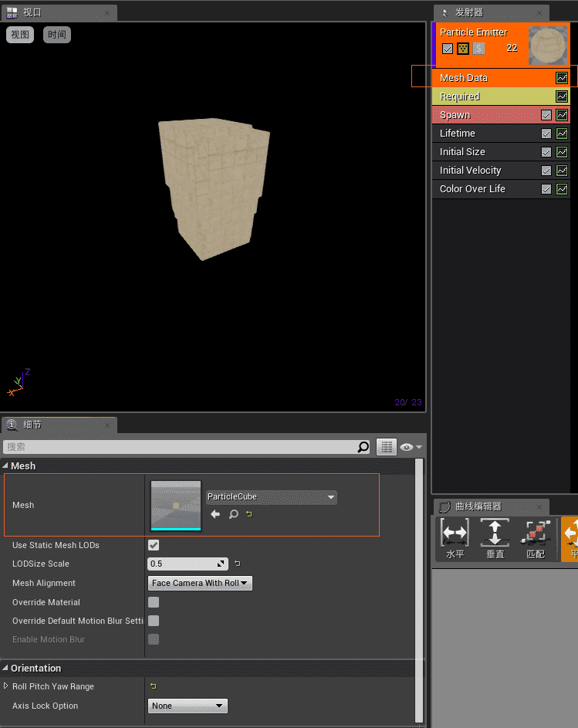Click the emitter rendering mode dotted icon

point(463,49)
